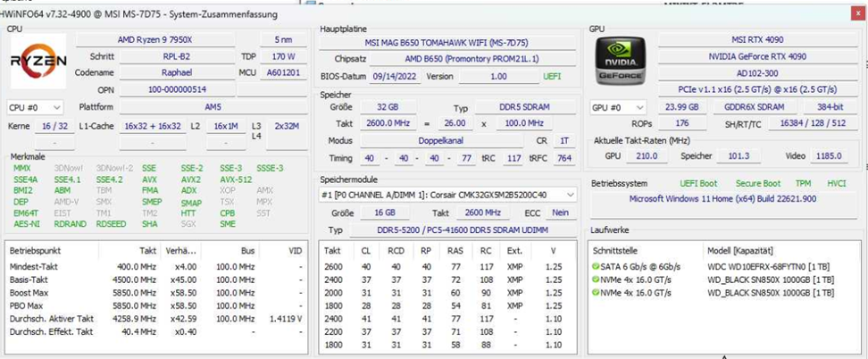Viewport: 868px width, 359px height.
Task: Click the RDSEED feature label
Action: pos(111,224)
